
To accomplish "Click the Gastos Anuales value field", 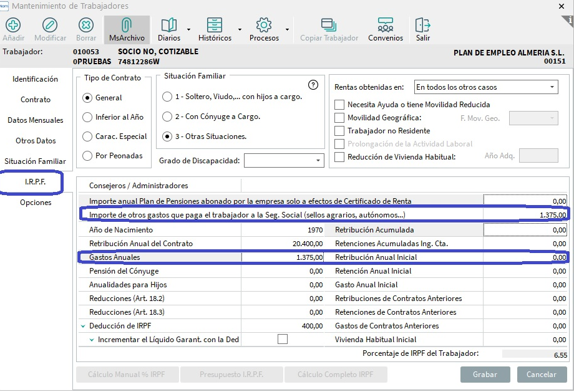I will [283, 257].
